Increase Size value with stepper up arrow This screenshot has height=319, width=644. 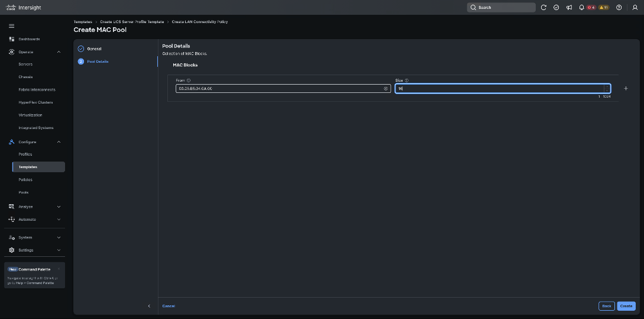[607, 86]
